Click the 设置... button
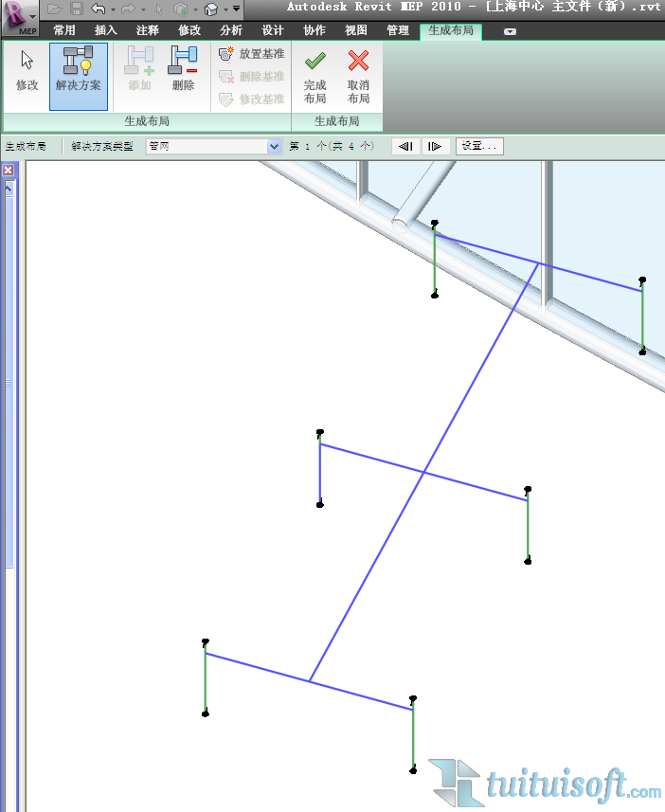Screen dimensions: 665x812 (479, 146)
